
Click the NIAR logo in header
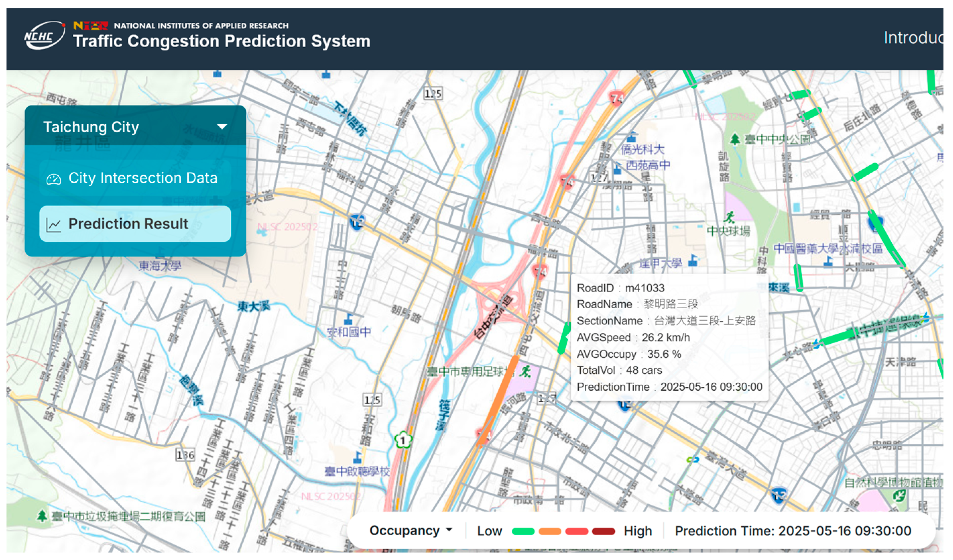click(91, 25)
